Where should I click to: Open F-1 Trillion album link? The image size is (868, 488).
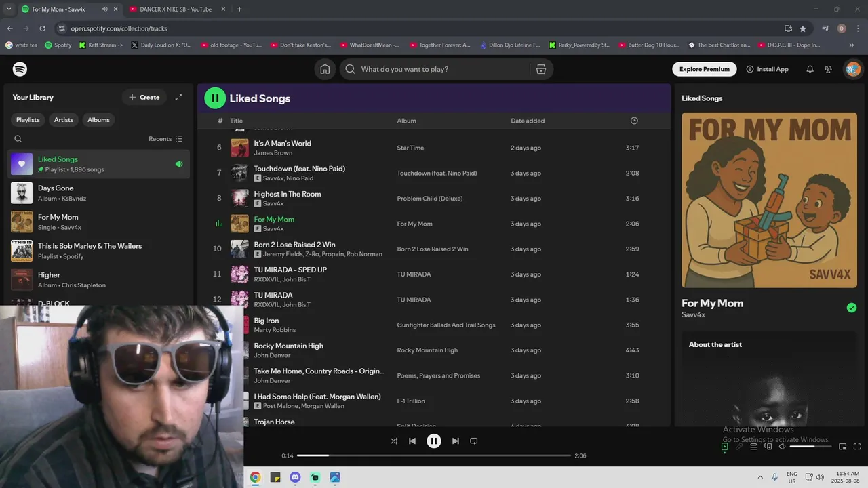click(411, 401)
